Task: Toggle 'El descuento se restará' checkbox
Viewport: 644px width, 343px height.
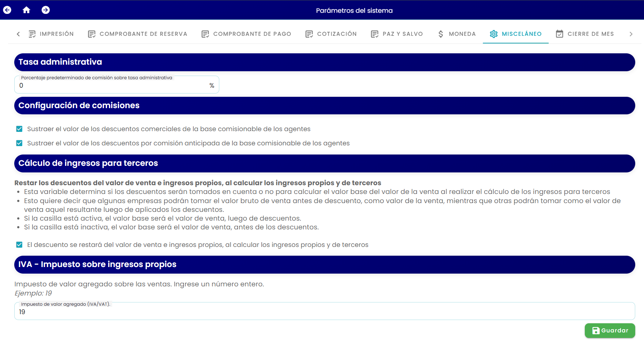Action: tap(19, 245)
